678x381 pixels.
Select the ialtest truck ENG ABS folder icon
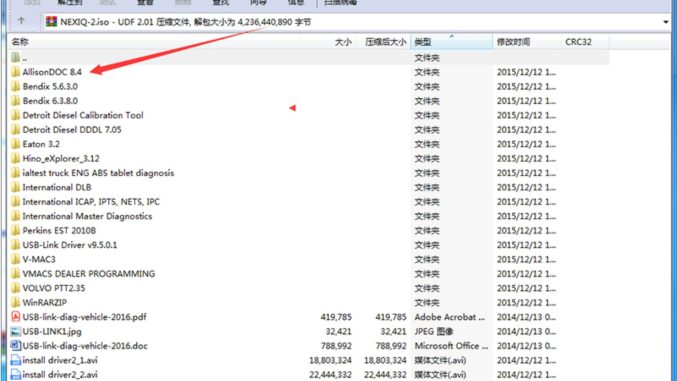tap(16, 173)
